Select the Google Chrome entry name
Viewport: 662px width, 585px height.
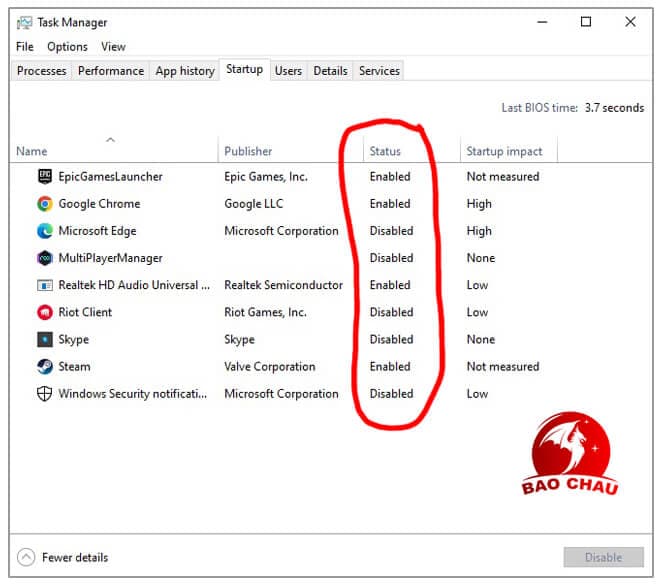(99, 203)
